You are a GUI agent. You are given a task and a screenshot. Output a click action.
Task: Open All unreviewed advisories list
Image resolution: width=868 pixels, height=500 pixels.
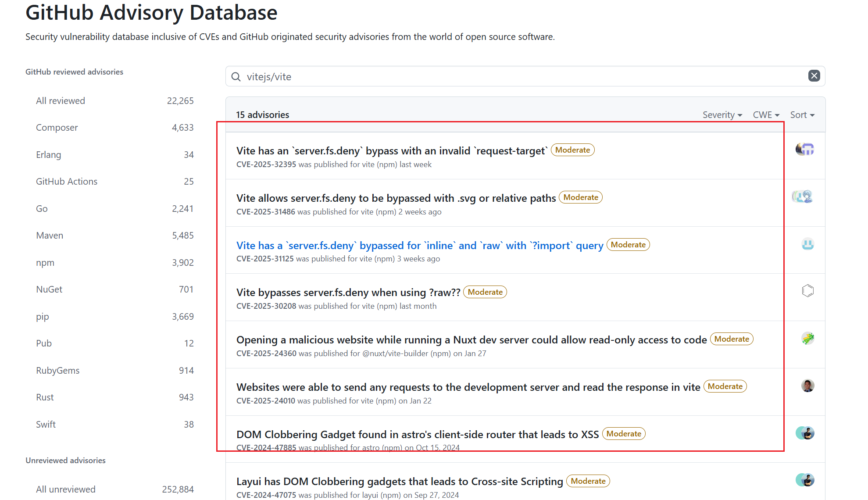[x=66, y=489]
